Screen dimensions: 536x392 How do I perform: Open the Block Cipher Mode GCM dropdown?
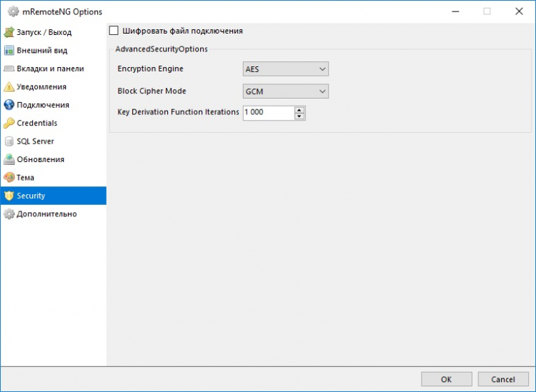(x=286, y=91)
